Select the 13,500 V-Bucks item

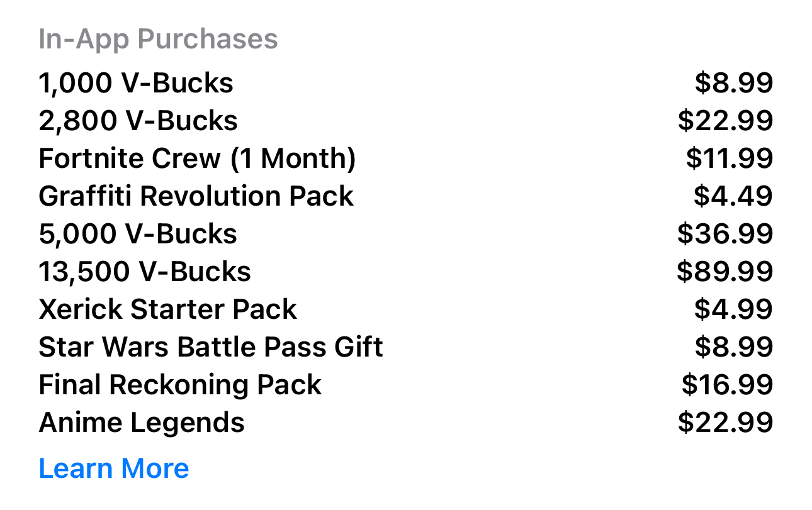click(x=145, y=272)
